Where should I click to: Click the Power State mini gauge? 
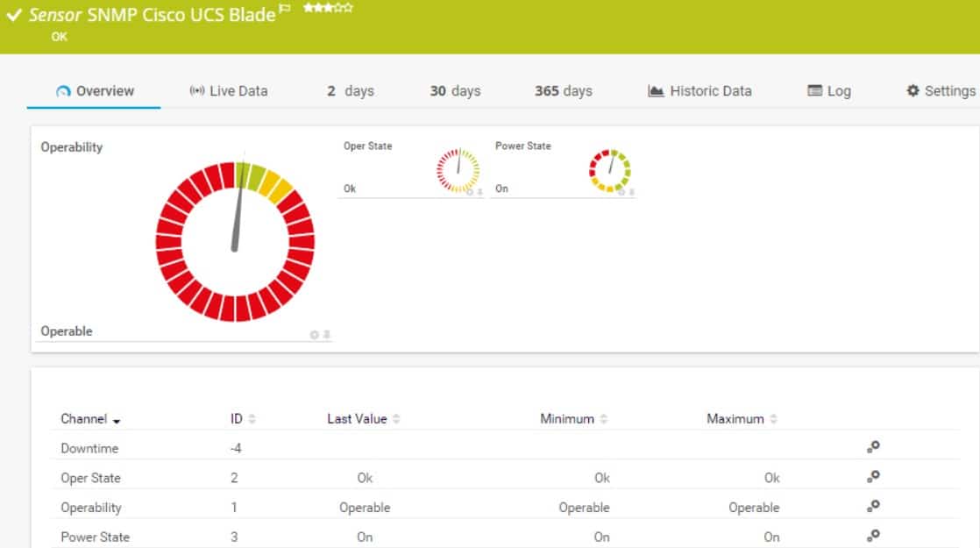pyautogui.click(x=610, y=170)
